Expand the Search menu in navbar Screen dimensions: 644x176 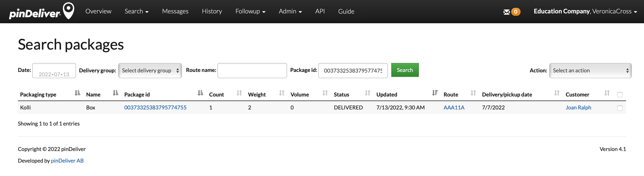coord(136,11)
